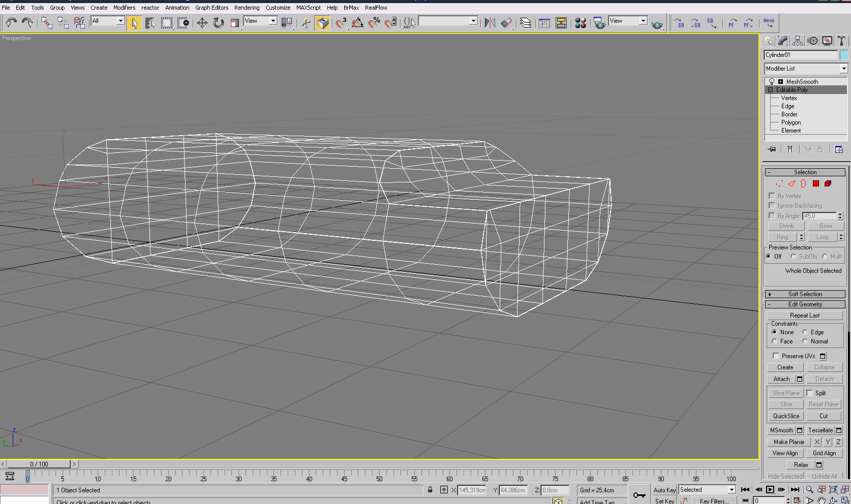This screenshot has width=851, height=504.
Task: Open the Curve Editor
Action: [544, 23]
